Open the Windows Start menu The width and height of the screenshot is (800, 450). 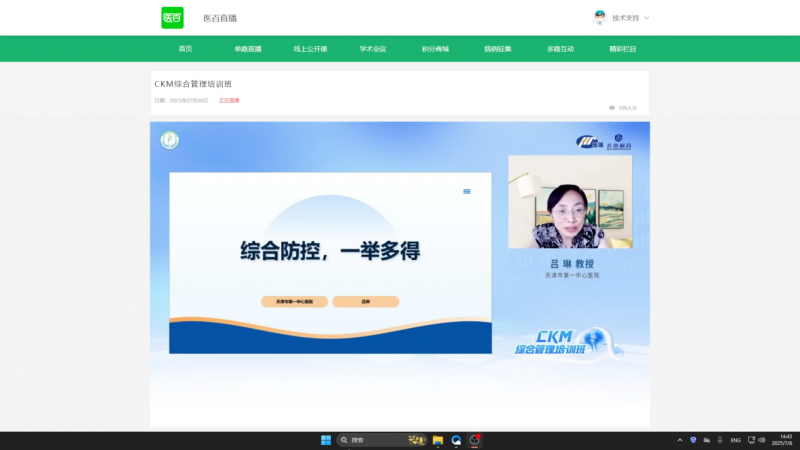[x=325, y=440]
